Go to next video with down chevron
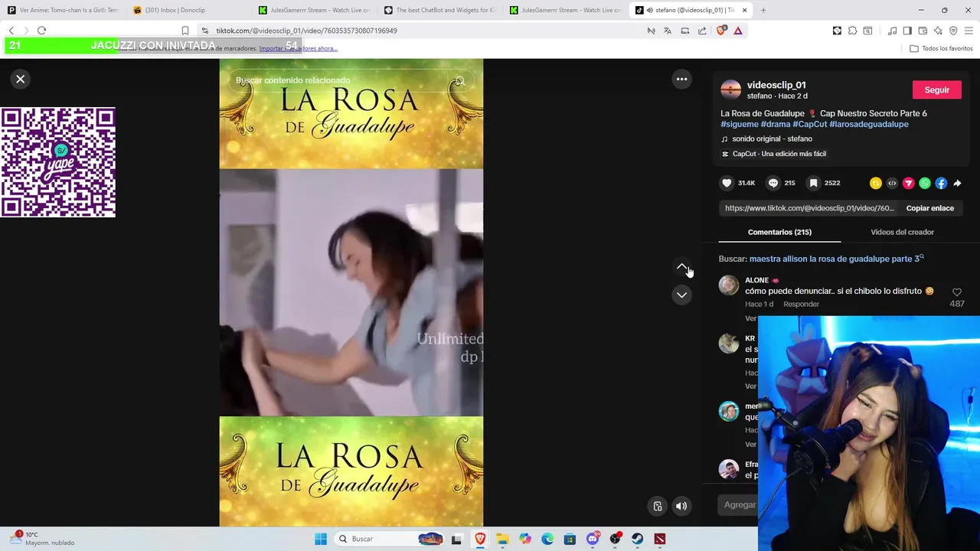 coord(681,295)
